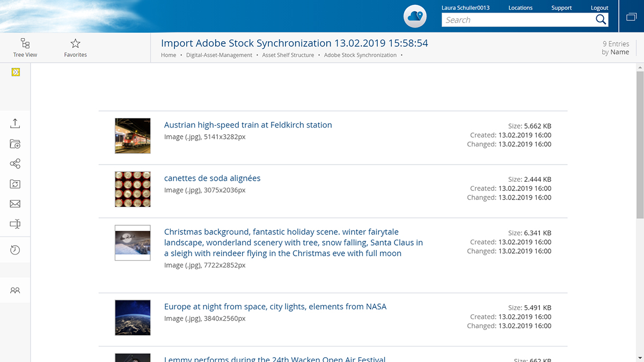The height and width of the screenshot is (362, 644).
Task: Click size value 6.341 KB
Action: pyautogui.click(x=537, y=233)
